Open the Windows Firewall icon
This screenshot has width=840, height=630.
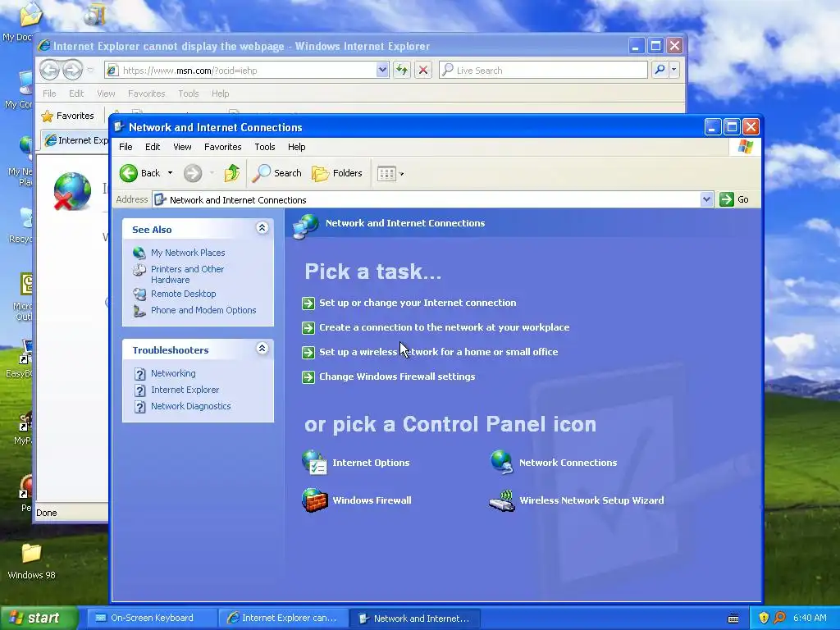pos(314,500)
